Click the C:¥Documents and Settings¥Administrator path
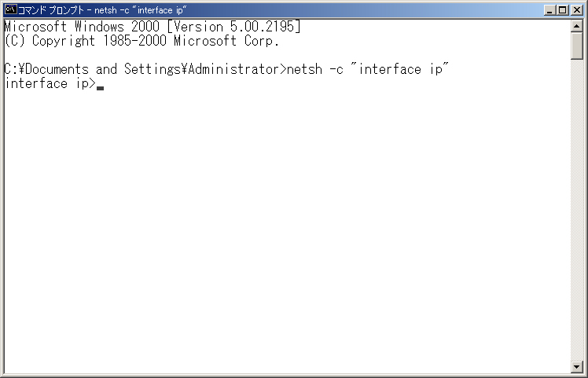This screenshot has height=378, width=588. pyautogui.click(x=141, y=69)
